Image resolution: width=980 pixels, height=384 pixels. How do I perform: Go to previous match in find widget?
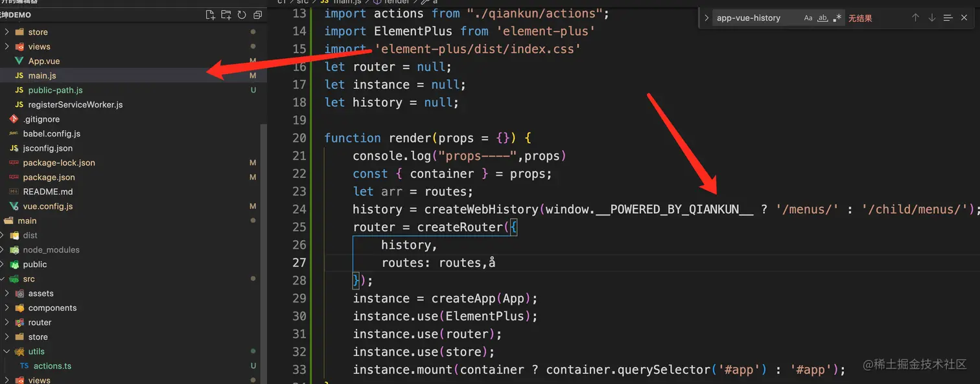[x=915, y=18]
